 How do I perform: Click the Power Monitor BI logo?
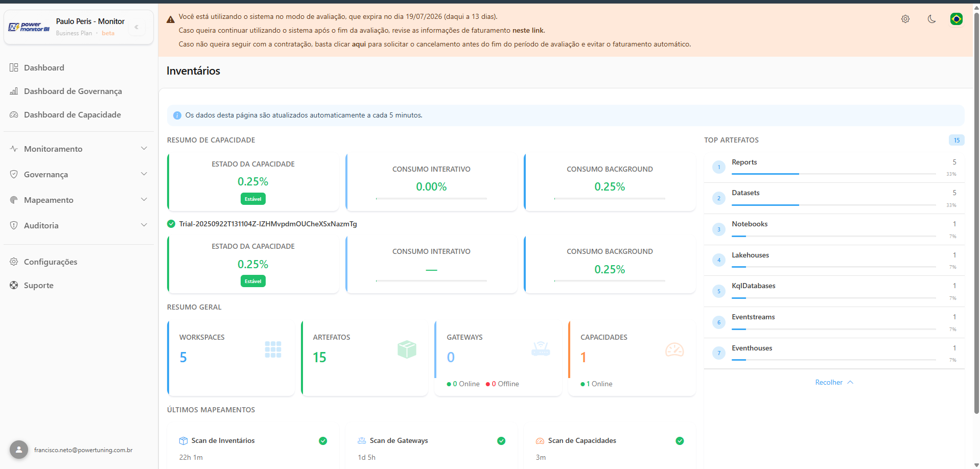pos(29,27)
